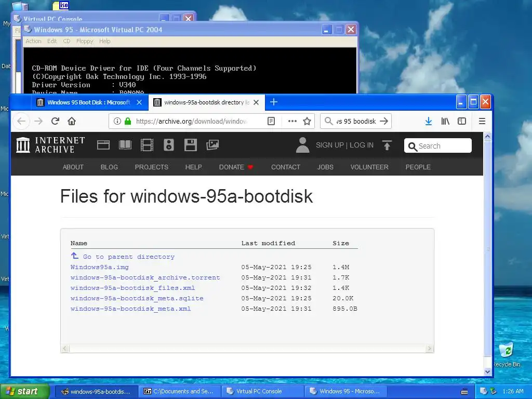This screenshot has height=399, width=532.
Task: Open Floppy menu in Virtual PC window
Action: click(x=85, y=41)
